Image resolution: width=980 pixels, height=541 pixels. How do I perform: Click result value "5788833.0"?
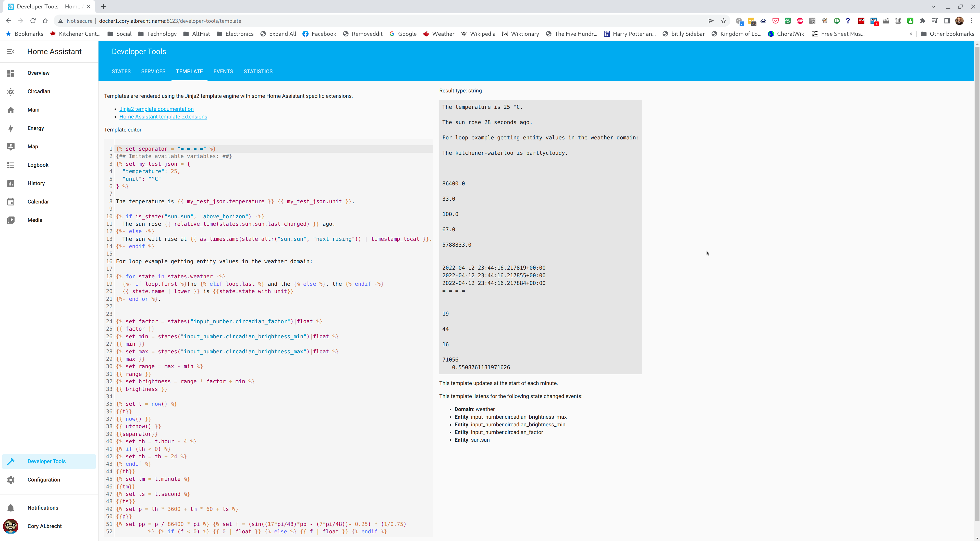click(x=457, y=245)
